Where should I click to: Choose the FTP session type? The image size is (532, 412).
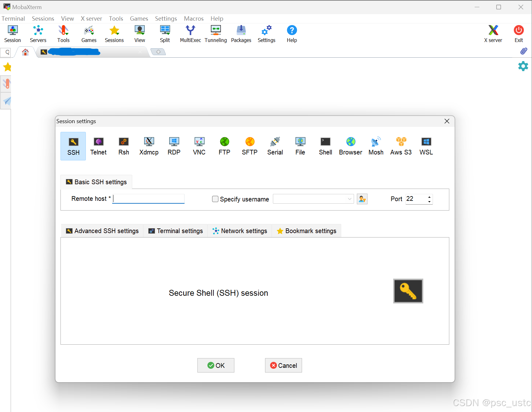(x=224, y=146)
